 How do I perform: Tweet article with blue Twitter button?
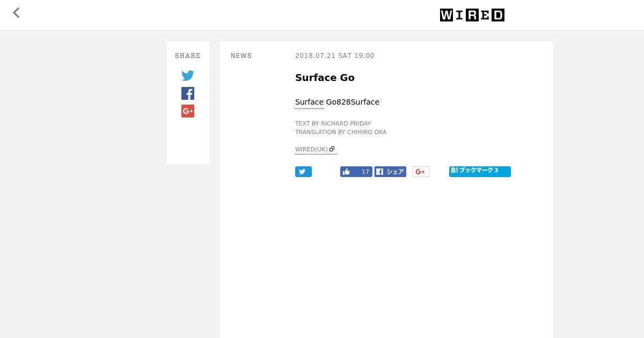(x=303, y=172)
